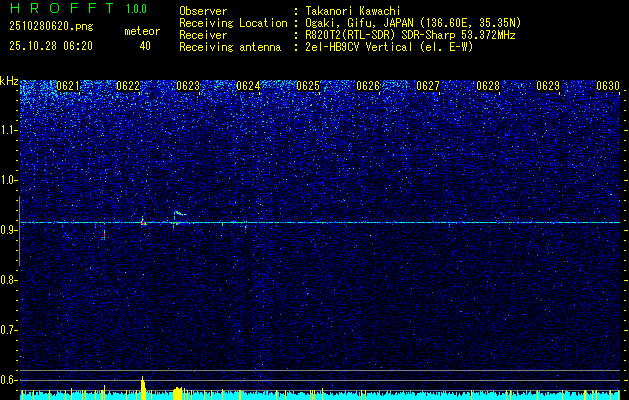This screenshot has width=629, height=400.
Task: Click the Receiving Location label
Action: tap(233, 23)
